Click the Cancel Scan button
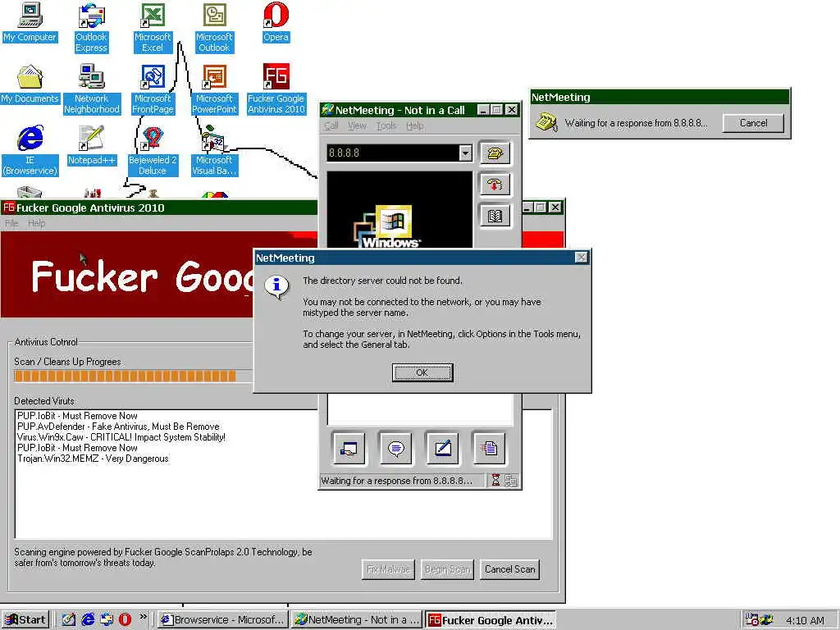Image resolution: width=840 pixels, height=630 pixels. coord(509,569)
